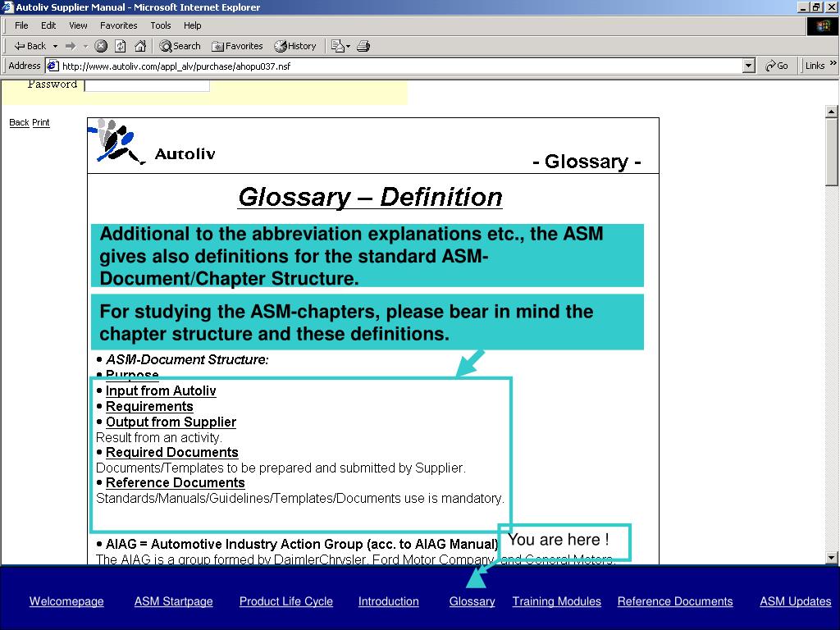
Task: Open the Edit menu
Action: click(48, 25)
